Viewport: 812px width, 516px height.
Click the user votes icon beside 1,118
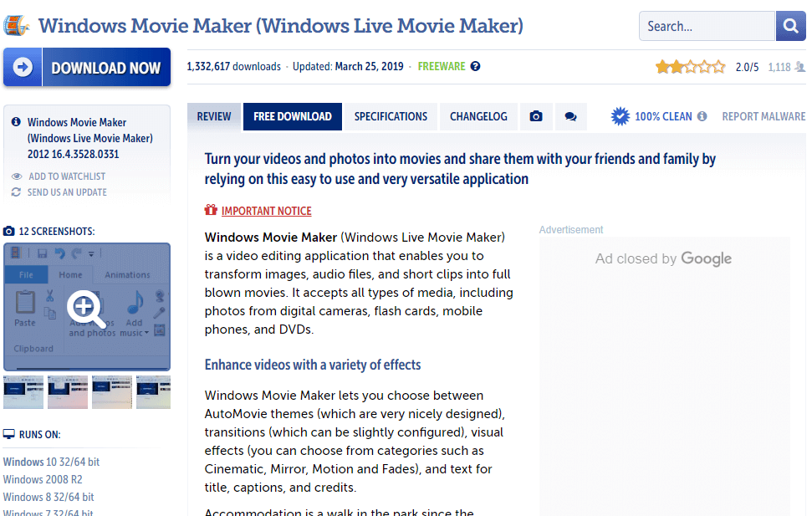coord(800,67)
